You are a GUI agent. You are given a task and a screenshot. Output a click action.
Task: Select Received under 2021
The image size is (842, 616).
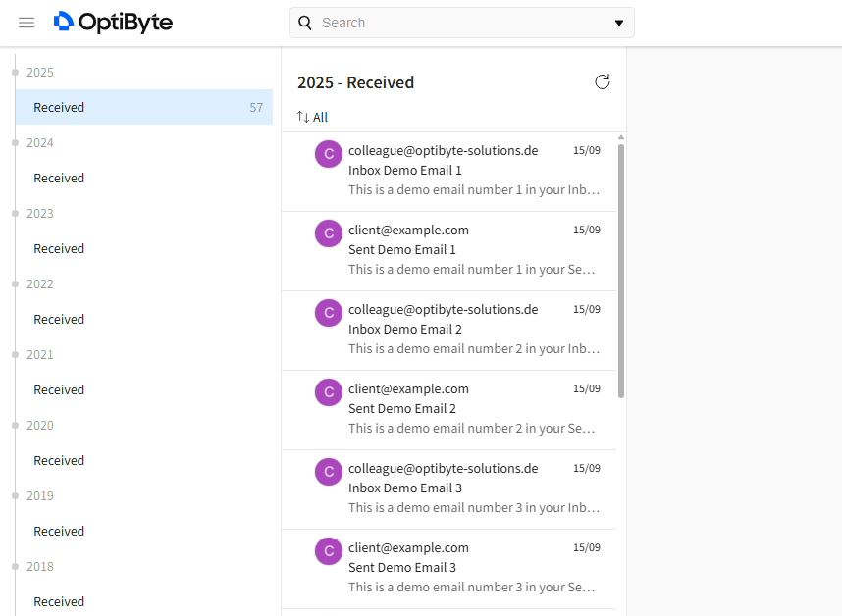[144, 390]
